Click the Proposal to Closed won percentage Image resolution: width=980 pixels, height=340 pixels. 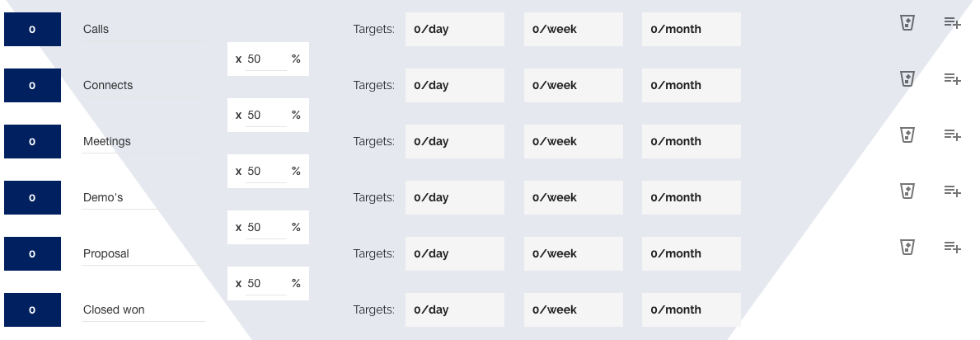point(265,284)
